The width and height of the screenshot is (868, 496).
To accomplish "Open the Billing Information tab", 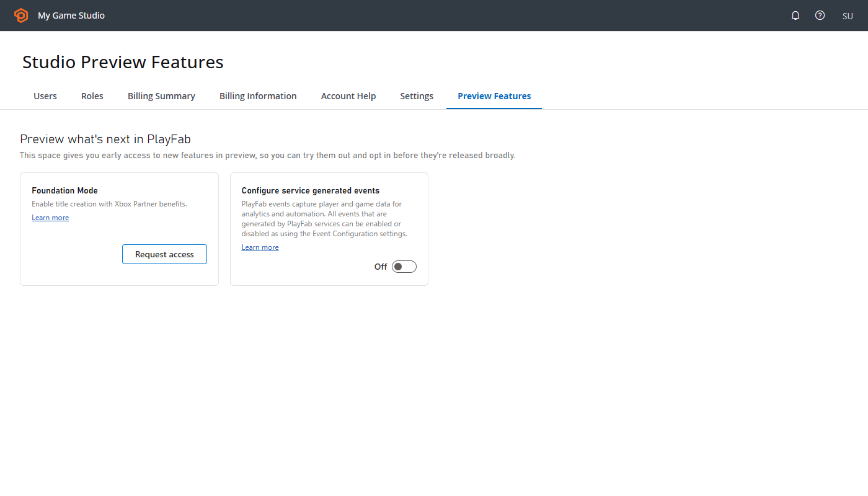I will pos(258,96).
